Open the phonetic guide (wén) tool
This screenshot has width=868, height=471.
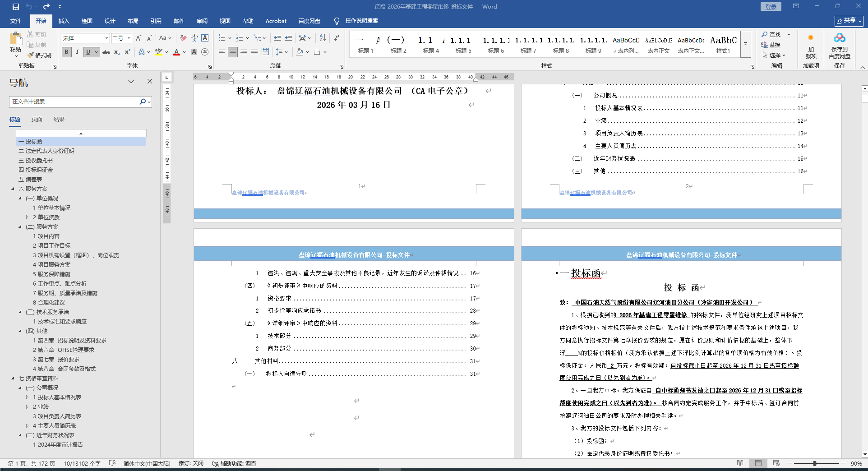pos(194,38)
